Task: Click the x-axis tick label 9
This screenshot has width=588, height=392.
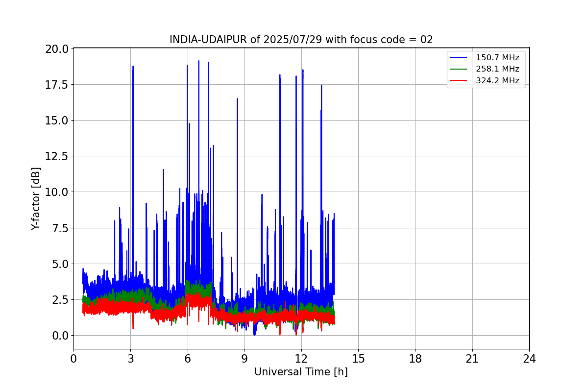Action: (x=245, y=359)
